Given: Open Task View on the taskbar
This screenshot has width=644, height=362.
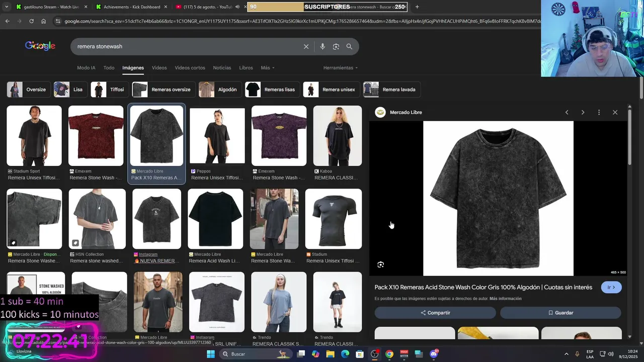Looking at the screenshot, I should click(x=301, y=354).
